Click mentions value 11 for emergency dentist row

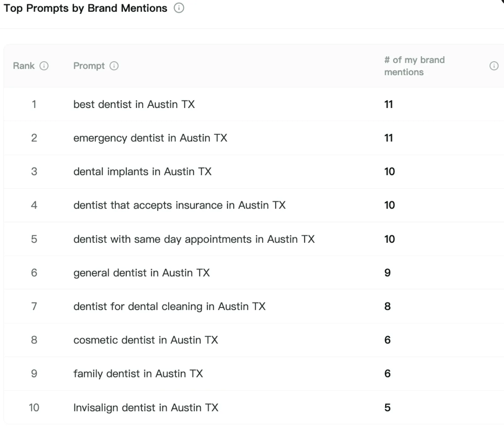389,138
